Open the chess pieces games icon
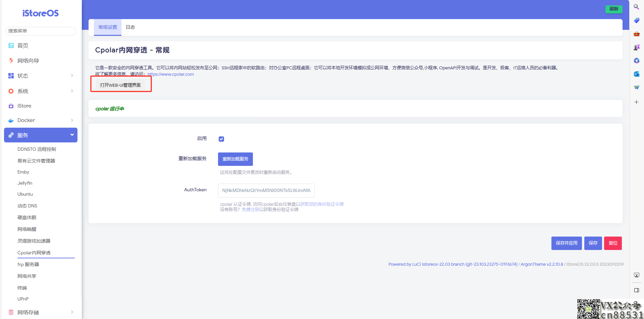The image size is (644, 319). click(x=636, y=47)
